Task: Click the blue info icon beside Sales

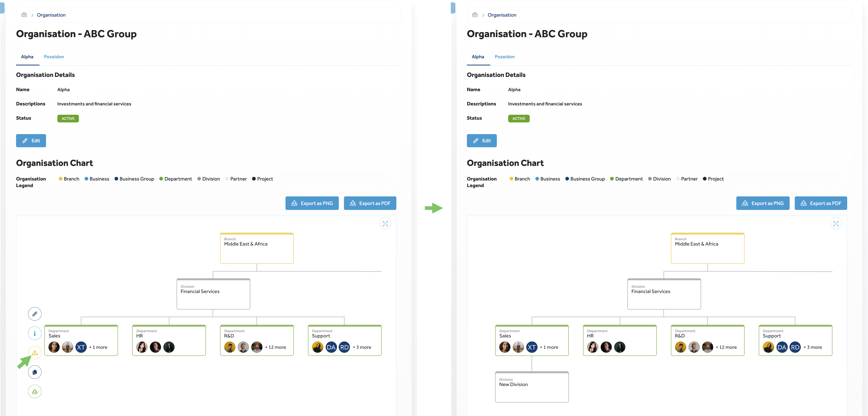Action: 35,333
